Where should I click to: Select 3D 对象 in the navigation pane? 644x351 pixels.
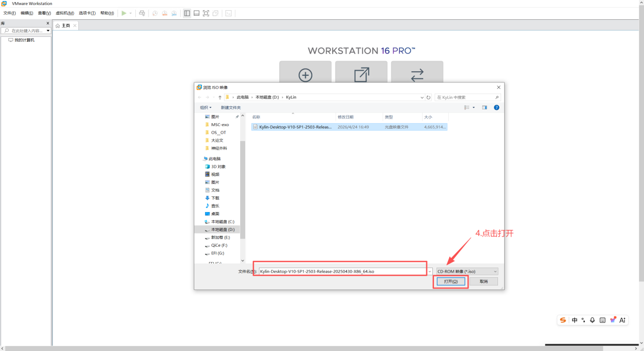[218, 166]
